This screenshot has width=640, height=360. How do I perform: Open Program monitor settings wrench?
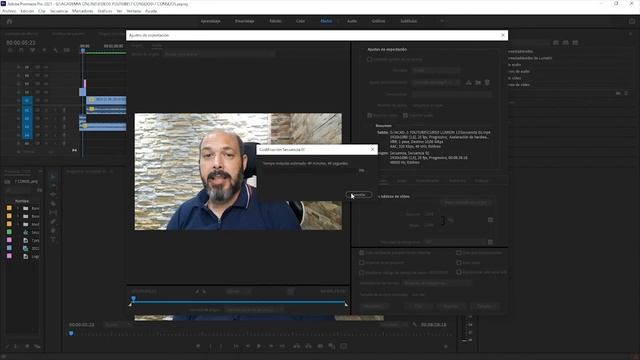click(415, 324)
